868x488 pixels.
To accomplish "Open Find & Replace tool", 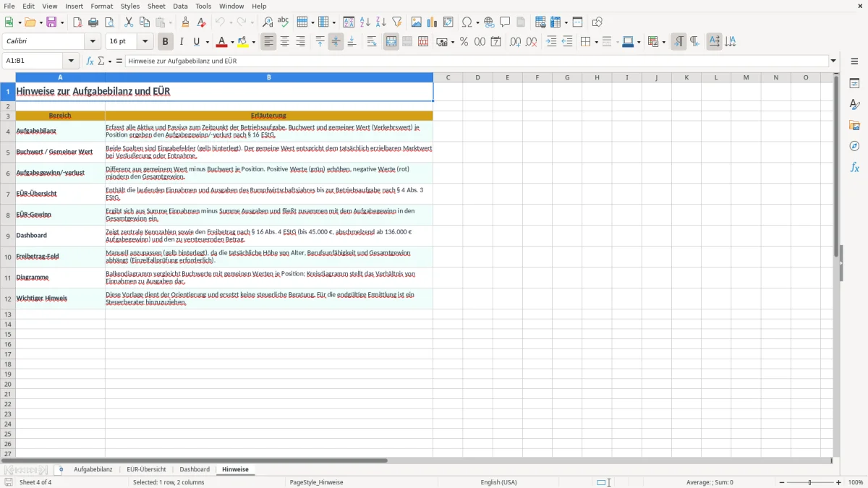I will pos(268,22).
